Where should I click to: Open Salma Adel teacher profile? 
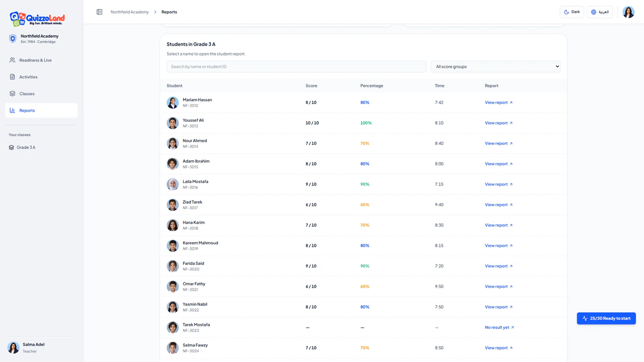(x=41, y=347)
